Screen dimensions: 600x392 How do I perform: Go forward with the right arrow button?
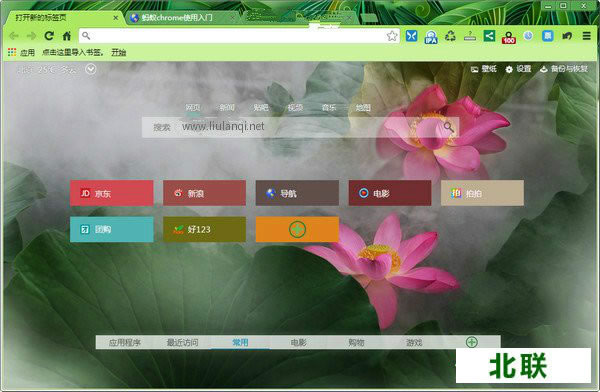point(31,36)
